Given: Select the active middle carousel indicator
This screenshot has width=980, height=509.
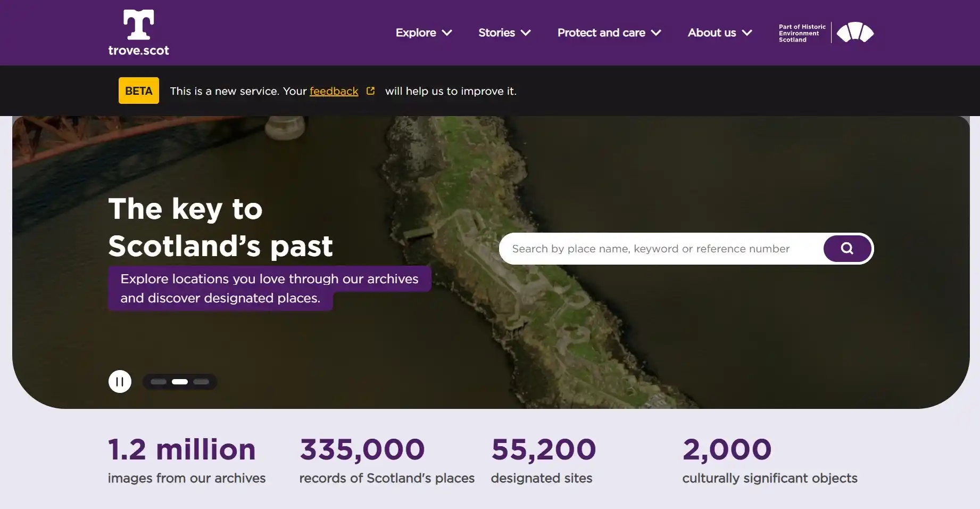Looking at the screenshot, I should tap(180, 381).
